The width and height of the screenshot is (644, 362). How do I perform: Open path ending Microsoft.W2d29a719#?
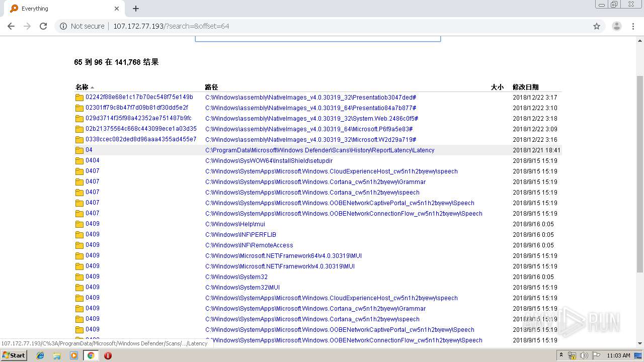310,140
